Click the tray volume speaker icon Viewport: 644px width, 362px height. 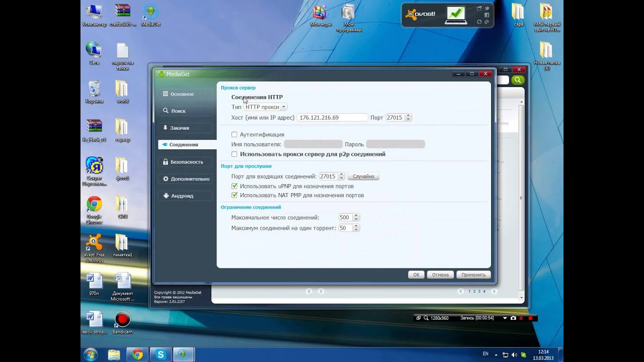click(514, 354)
